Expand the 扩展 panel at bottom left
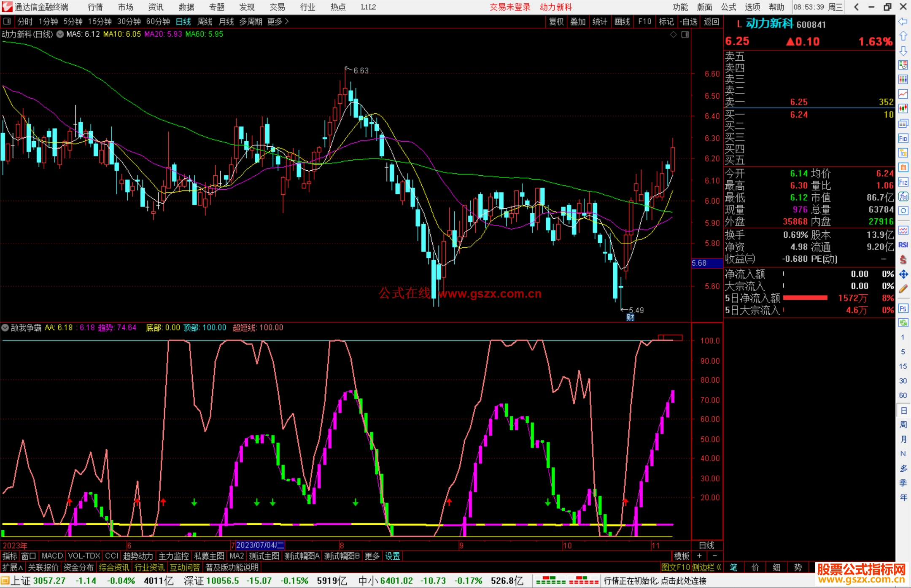The image size is (911, 588). coord(12,567)
